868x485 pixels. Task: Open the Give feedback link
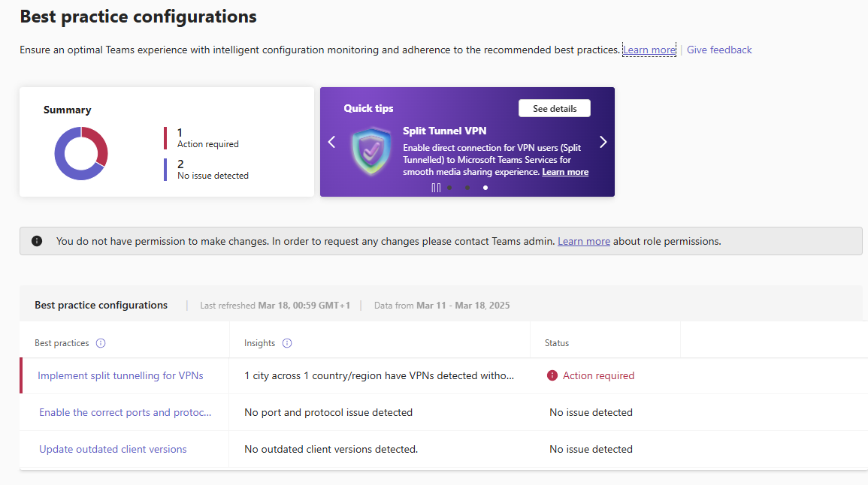click(x=719, y=50)
